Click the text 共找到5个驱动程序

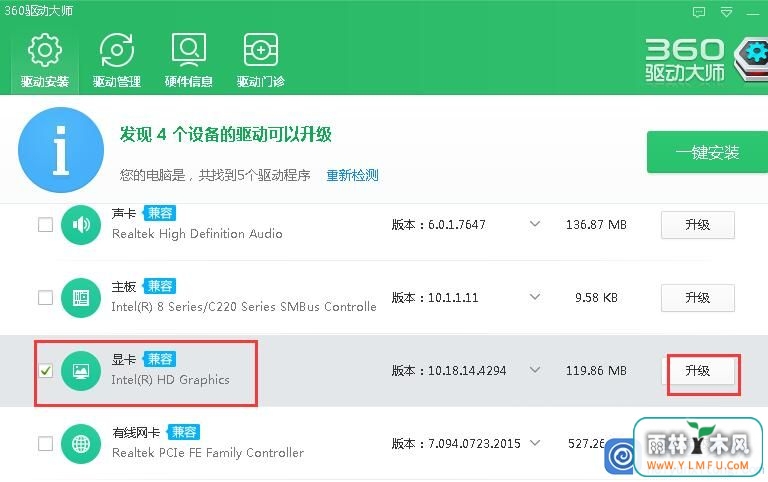coord(254,175)
